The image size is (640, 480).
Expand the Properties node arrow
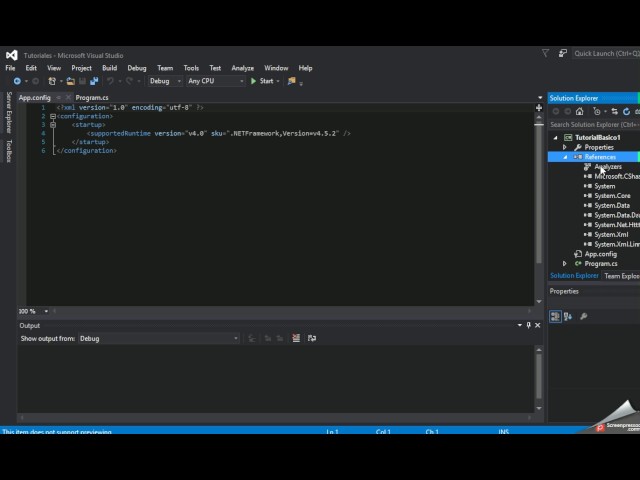(565, 147)
